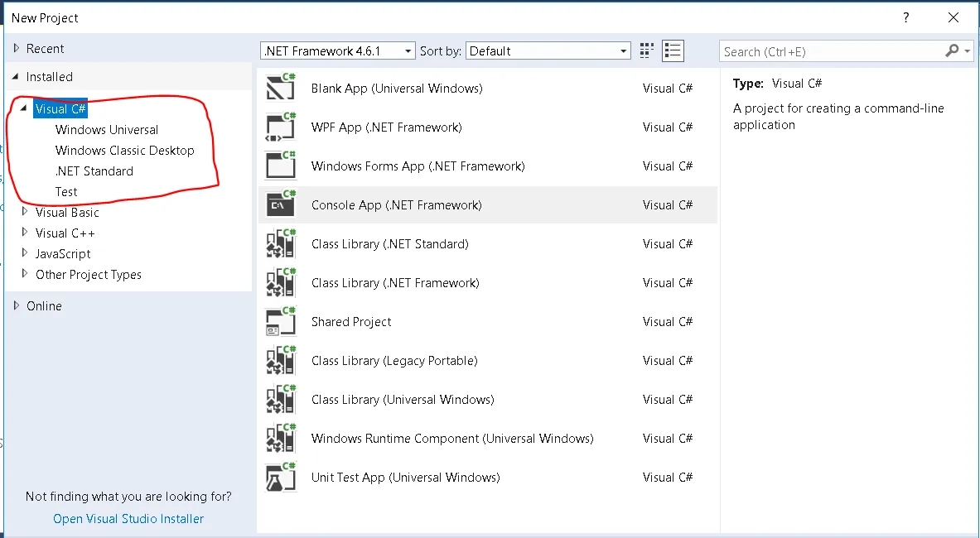The width and height of the screenshot is (980, 538).
Task: Select Windows Classic Desktop category
Action: click(125, 151)
